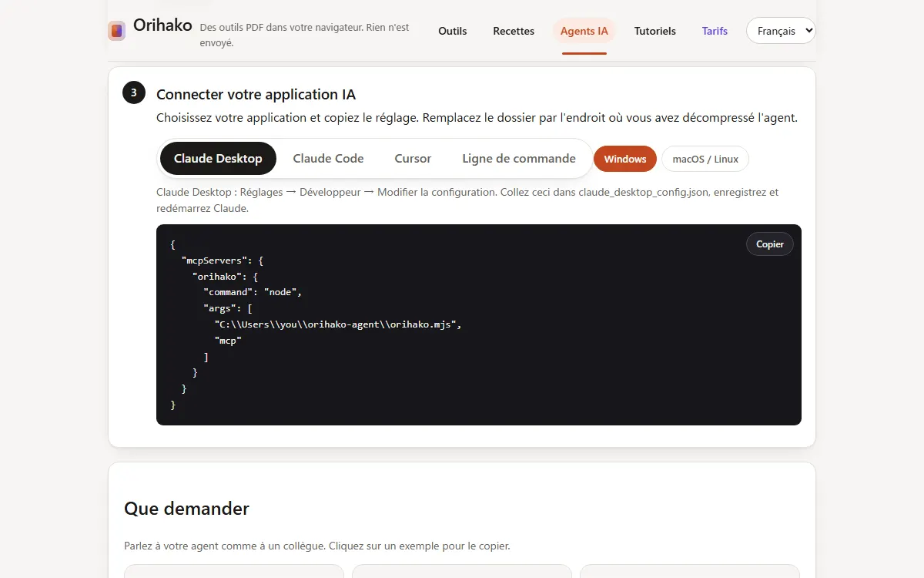Choose the Ligne de commande tab
Screen dimensions: 924x578
(519, 159)
